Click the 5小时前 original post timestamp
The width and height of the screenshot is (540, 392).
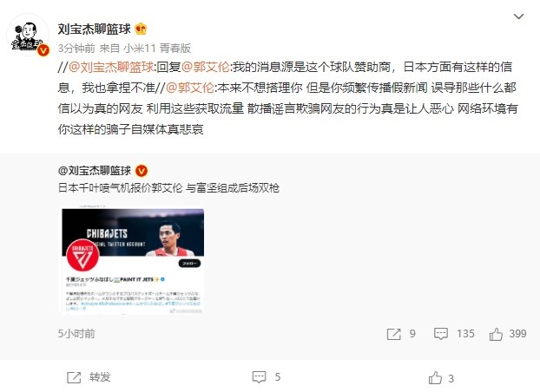tap(76, 334)
